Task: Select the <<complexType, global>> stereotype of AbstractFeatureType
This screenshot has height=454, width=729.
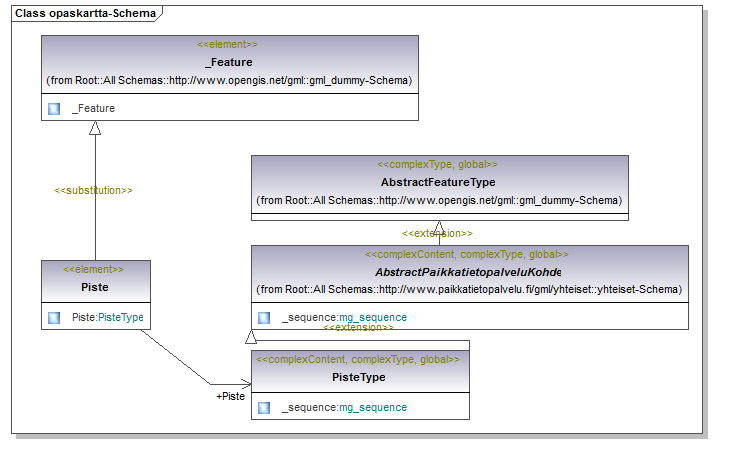Action: pos(437,164)
